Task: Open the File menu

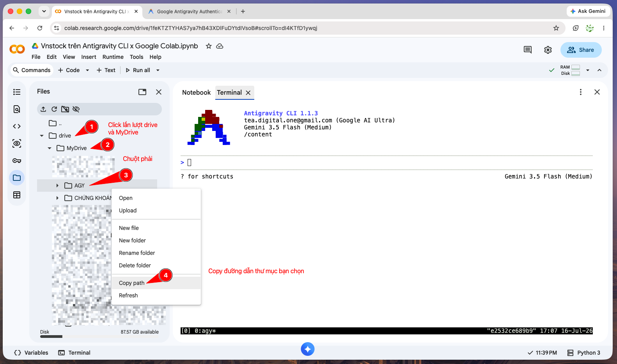Action: 36,57
